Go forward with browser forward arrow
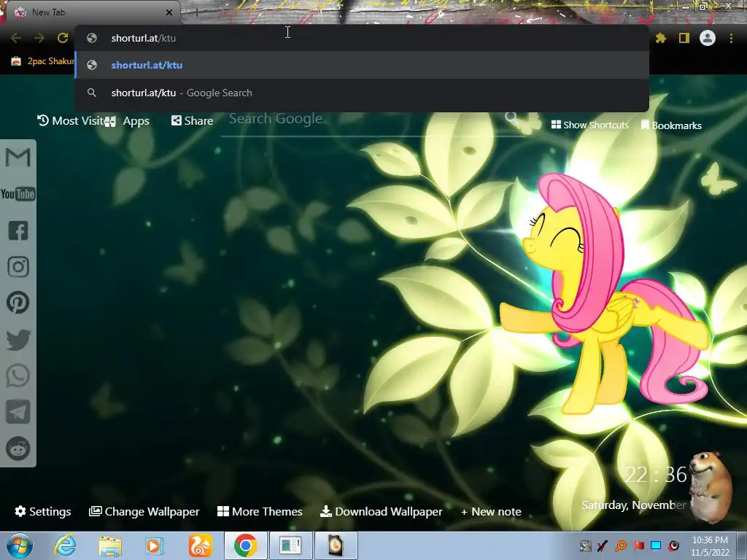This screenshot has width=747, height=560. click(39, 38)
